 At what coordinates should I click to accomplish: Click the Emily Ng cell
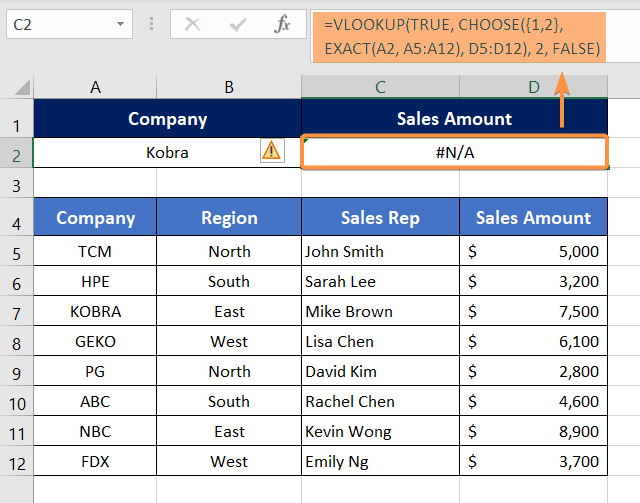pyautogui.click(x=380, y=461)
